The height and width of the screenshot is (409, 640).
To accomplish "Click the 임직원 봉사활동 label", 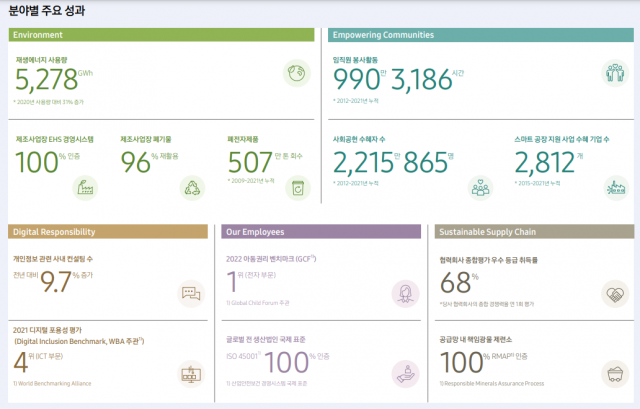I will point(355,60).
